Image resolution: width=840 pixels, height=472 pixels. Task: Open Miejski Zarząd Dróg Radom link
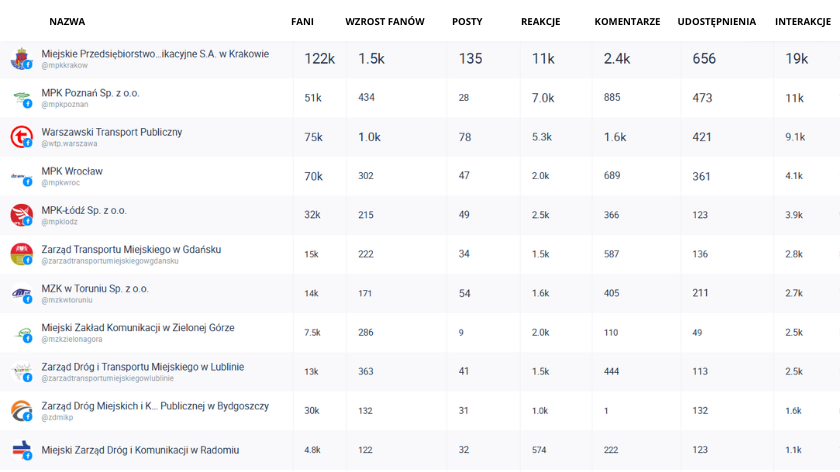click(x=140, y=450)
